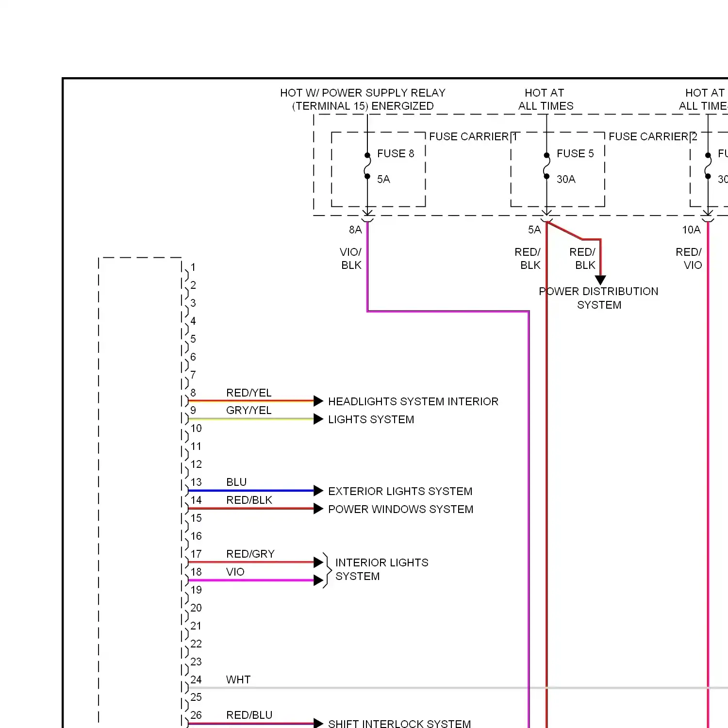Click connector pin number 19
The height and width of the screenshot is (728, 728).
click(x=196, y=590)
